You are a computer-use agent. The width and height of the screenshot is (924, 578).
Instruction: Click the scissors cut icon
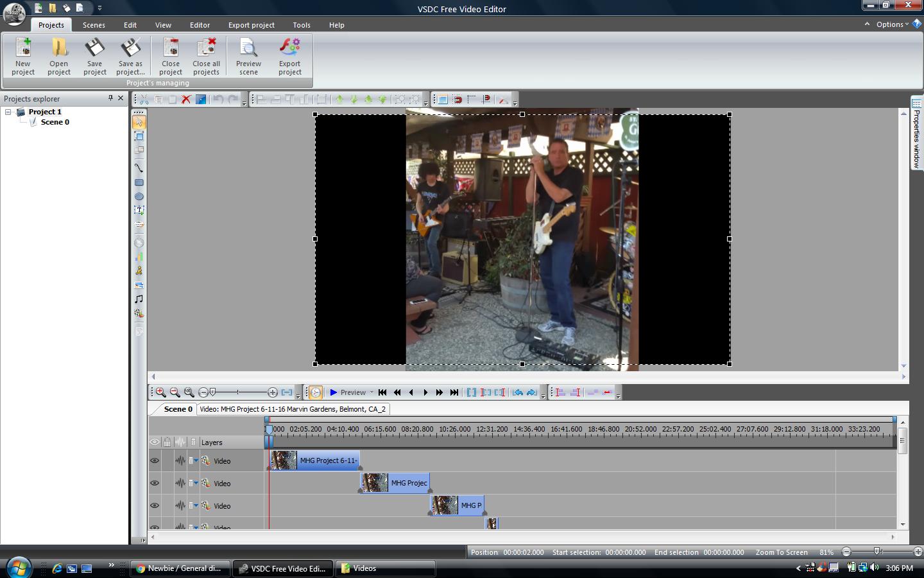point(144,100)
